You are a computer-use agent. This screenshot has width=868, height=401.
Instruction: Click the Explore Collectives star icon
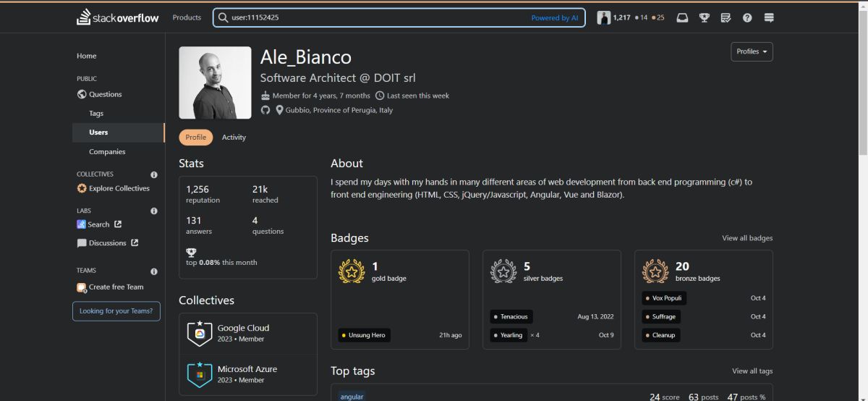point(82,188)
